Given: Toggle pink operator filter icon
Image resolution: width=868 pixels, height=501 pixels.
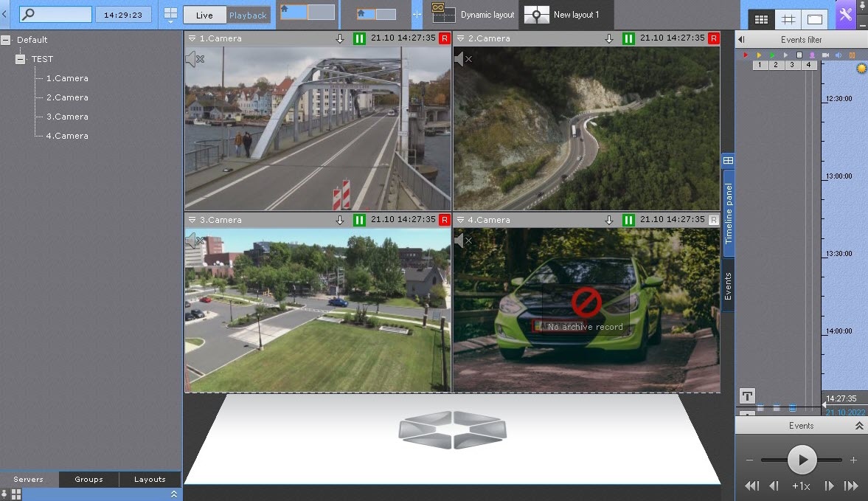Looking at the screenshot, I should 812,55.
